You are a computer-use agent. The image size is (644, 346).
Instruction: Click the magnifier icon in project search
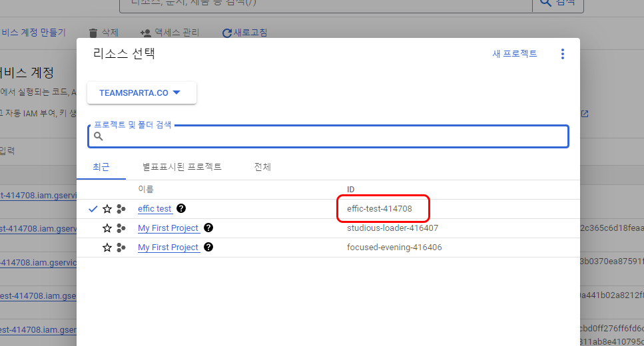coord(99,136)
